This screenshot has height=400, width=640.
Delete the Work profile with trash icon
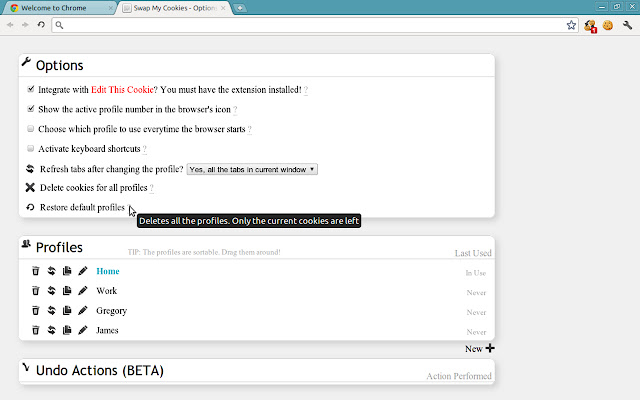(36, 291)
